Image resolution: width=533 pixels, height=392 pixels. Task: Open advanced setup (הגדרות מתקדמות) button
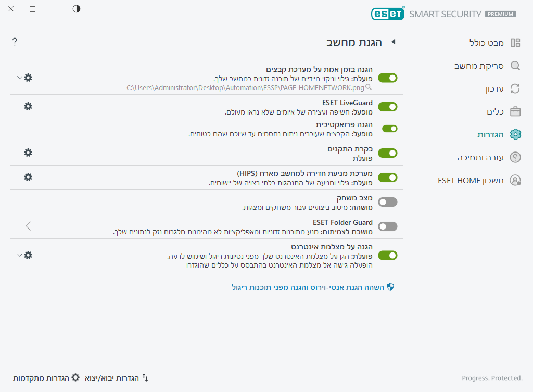tap(47, 377)
